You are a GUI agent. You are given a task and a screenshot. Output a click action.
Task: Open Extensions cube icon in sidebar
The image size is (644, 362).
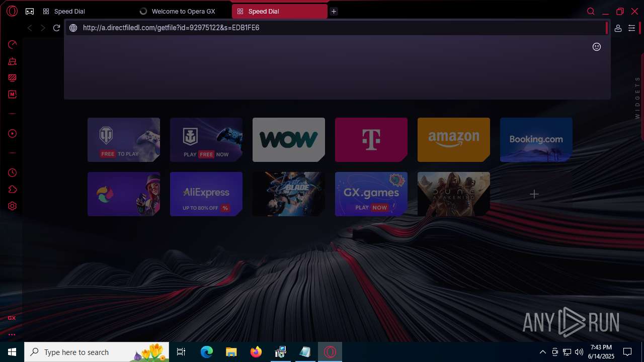click(13, 190)
